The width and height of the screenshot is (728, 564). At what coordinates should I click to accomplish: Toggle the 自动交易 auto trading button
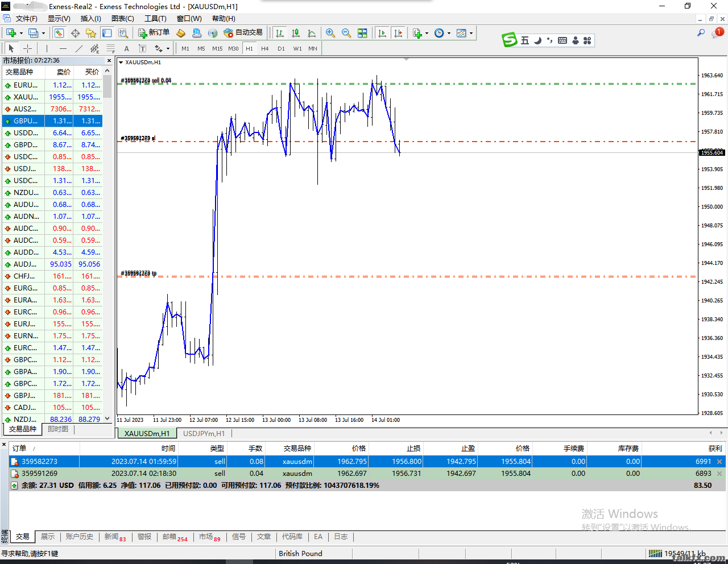(243, 33)
